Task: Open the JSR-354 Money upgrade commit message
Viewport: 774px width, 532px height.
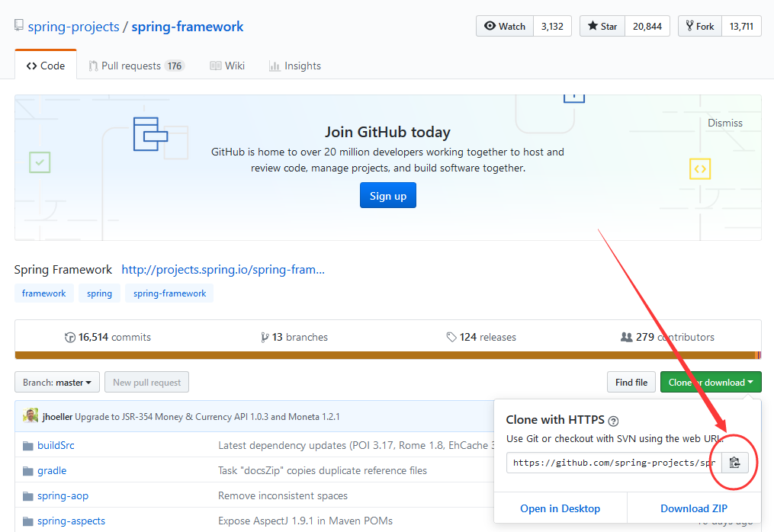Action: (x=207, y=416)
